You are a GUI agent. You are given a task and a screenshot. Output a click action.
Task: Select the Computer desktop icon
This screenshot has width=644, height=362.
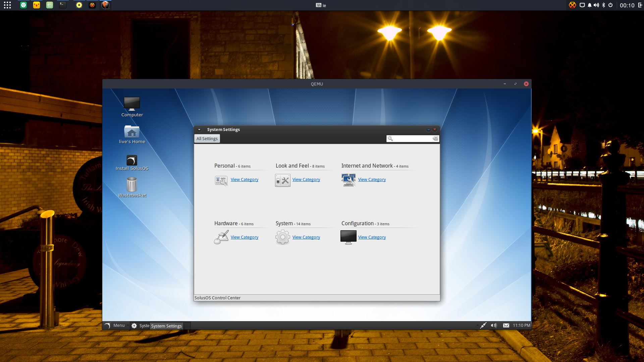[132, 107]
